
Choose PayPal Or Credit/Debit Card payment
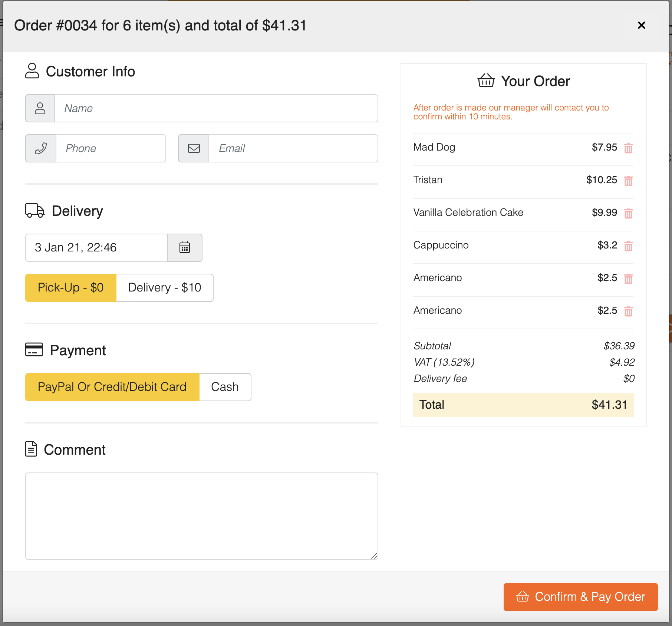click(x=112, y=387)
